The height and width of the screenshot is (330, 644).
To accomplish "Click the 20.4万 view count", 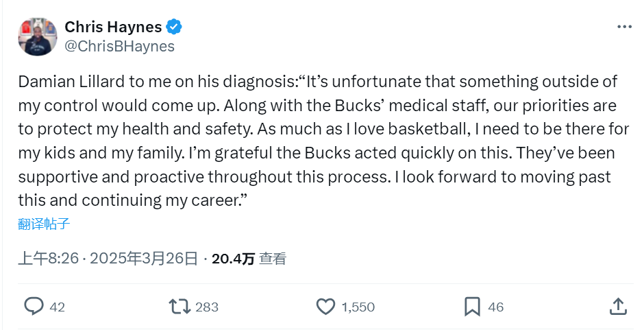I will (x=233, y=259).
